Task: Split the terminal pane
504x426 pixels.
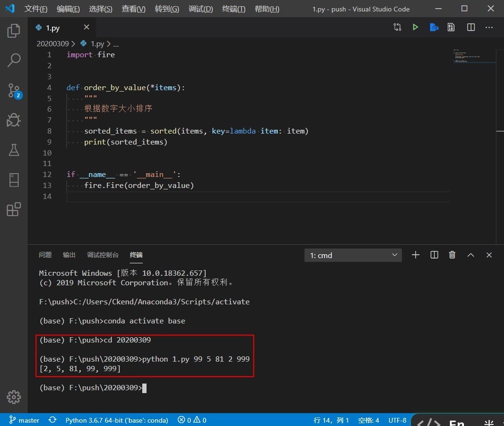Action: 434,255
